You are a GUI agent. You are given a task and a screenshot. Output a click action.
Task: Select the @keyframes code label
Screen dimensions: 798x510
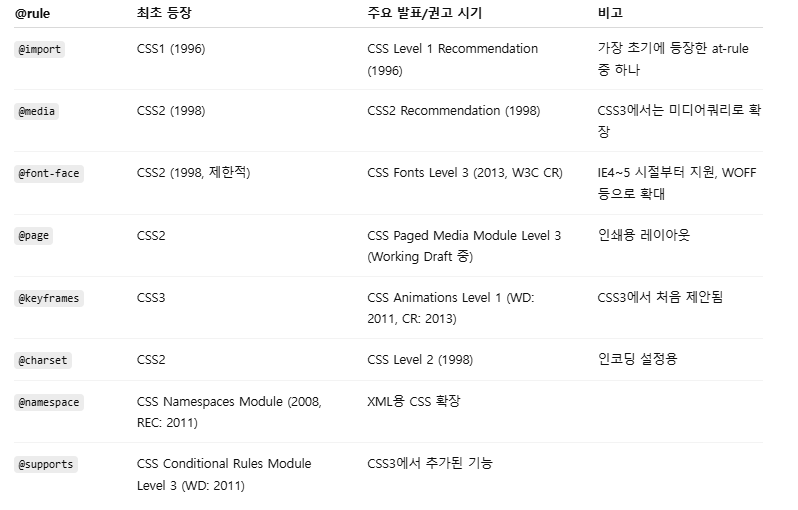pyautogui.click(x=49, y=298)
